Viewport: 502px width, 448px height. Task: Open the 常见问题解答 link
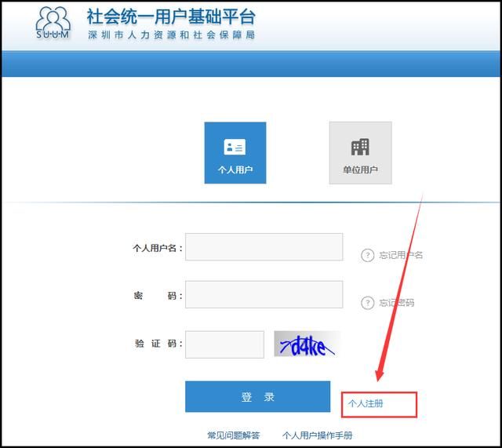234,435
